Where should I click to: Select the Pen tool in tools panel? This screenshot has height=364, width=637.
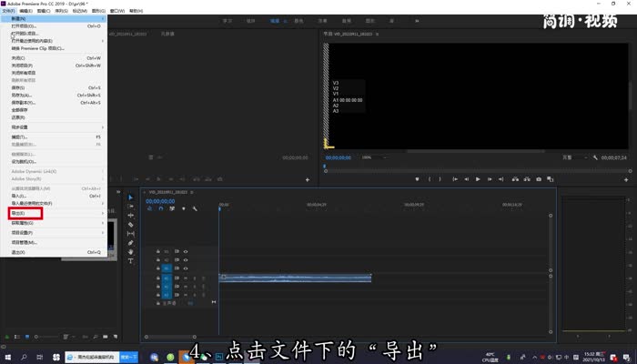coord(131,243)
